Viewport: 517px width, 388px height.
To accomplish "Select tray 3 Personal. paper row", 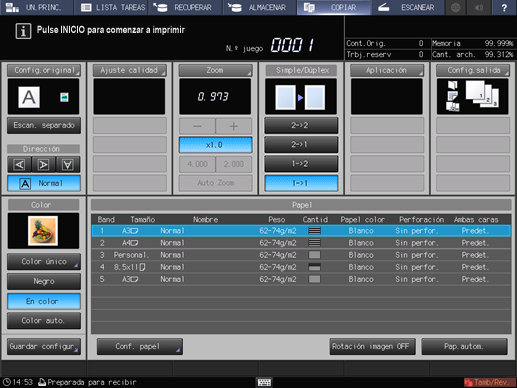I will click(301, 255).
